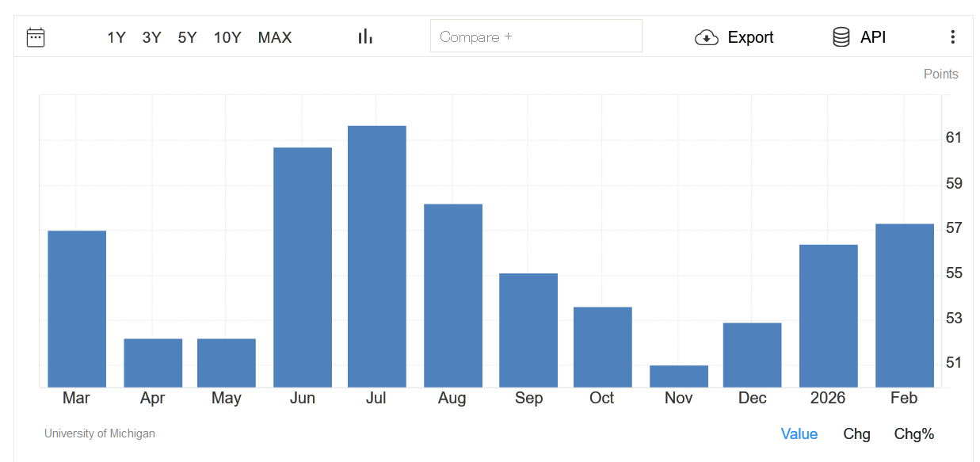The height and width of the screenshot is (462, 980).
Task: Switch to Chg% display mode
Action: (x=914, y=433)
